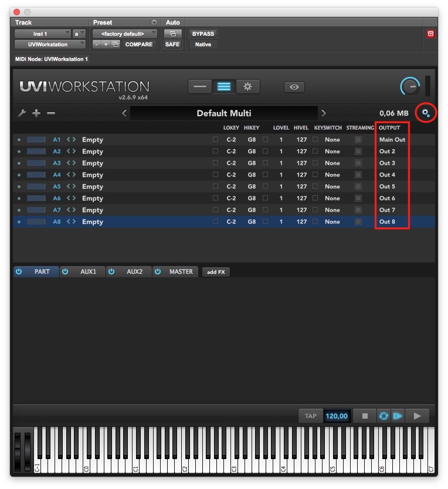Image resolution: width=448 pixels, height=489 pixels.
Task: Click the COMPARE button
Action: tap(139, 45)
